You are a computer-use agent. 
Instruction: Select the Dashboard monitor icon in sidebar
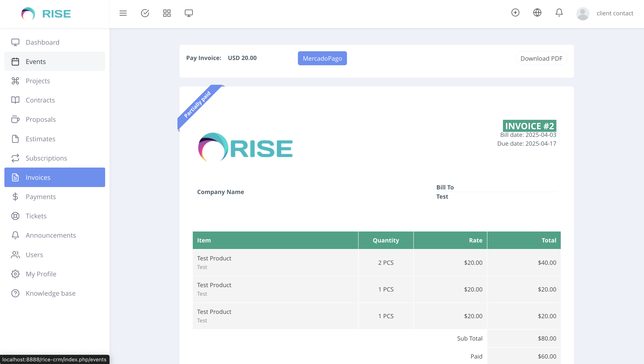pos(16,42)
